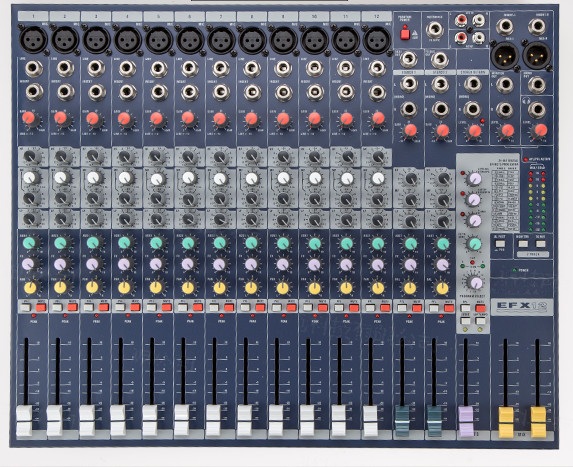Click channel 5 yellow pan knob
The width and height of the screenshot is (573, 467).
pos(156,287)
